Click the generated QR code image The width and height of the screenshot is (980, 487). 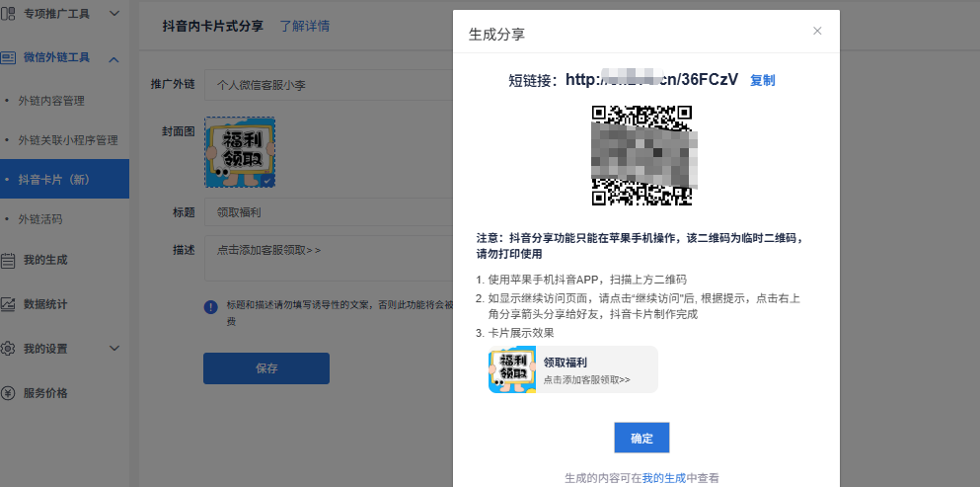[641, 154]
